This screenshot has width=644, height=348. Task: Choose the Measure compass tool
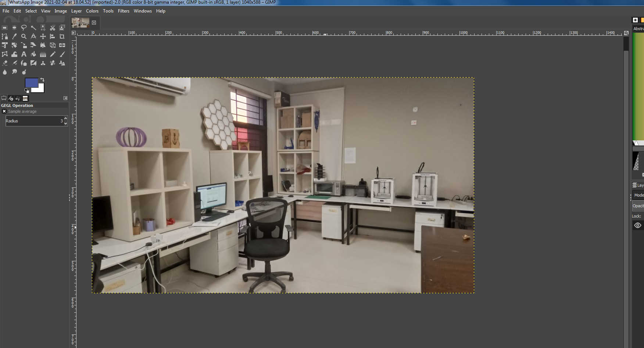[x=33, y=36]
